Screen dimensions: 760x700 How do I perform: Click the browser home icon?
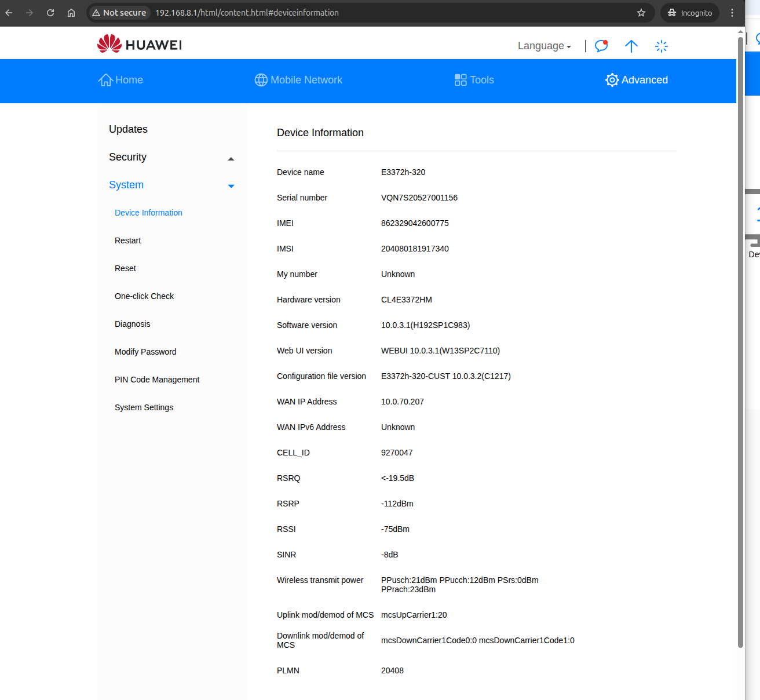pos(71,13)
